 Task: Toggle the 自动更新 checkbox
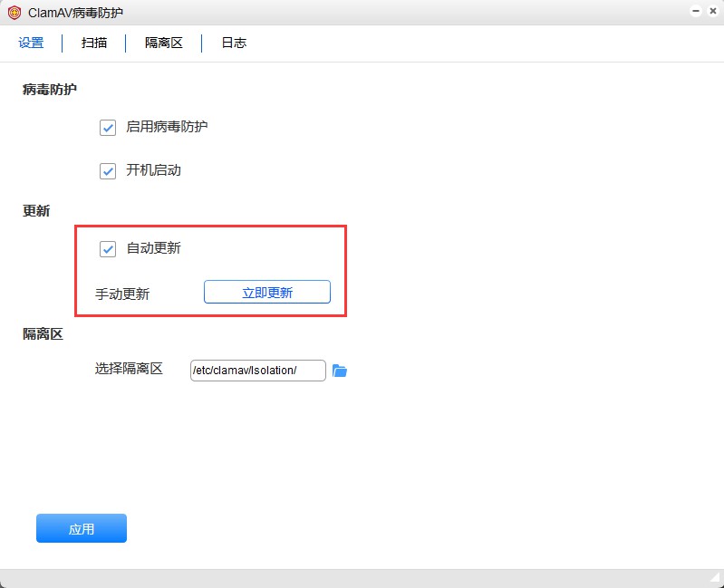[108, 249]
